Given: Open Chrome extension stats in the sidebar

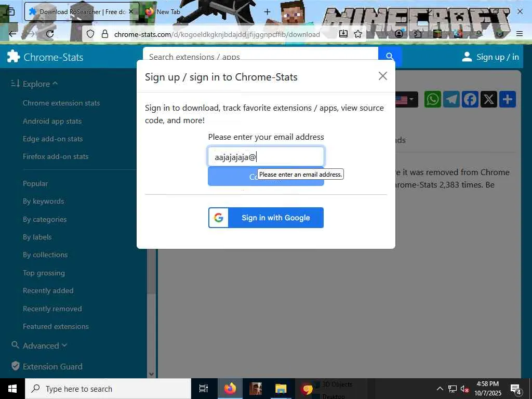Looking at the screenshot, I should [x=61, y=103].
